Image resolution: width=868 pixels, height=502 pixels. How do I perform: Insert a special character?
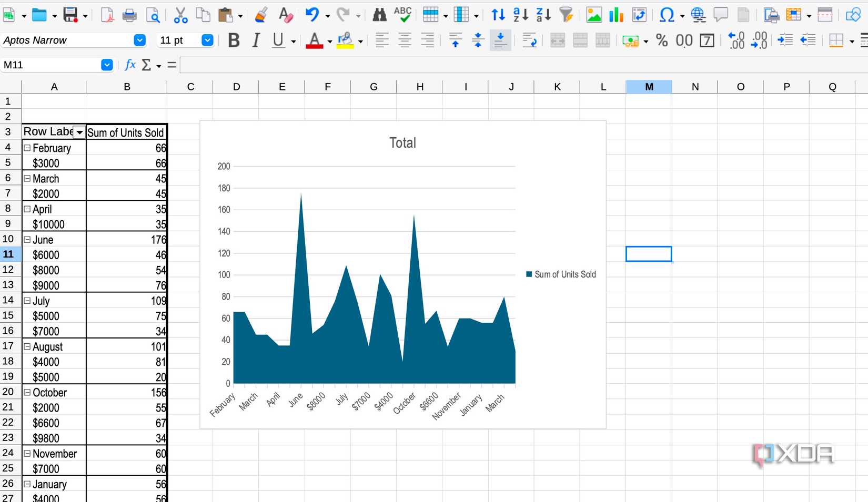tap(667, 15)
